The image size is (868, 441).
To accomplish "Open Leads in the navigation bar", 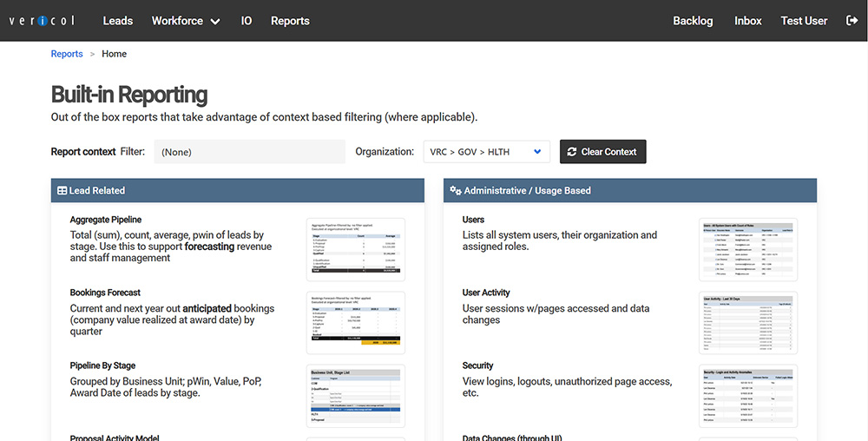I will (x=118, y=21).
